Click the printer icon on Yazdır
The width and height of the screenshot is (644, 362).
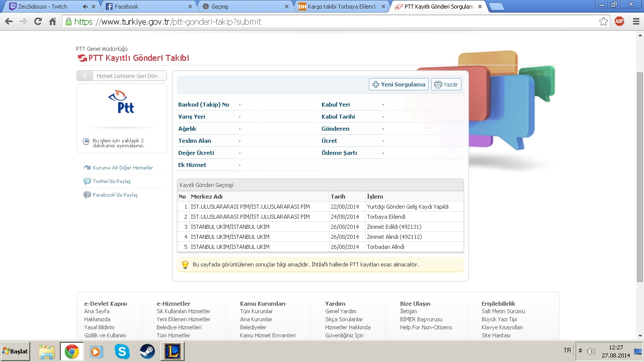pyautogui.click(x=438, y=84)
